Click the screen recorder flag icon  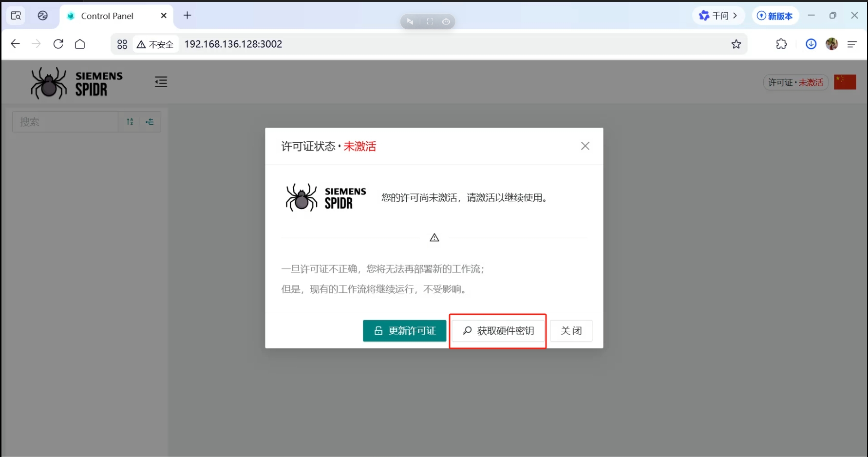click(410, 21)
